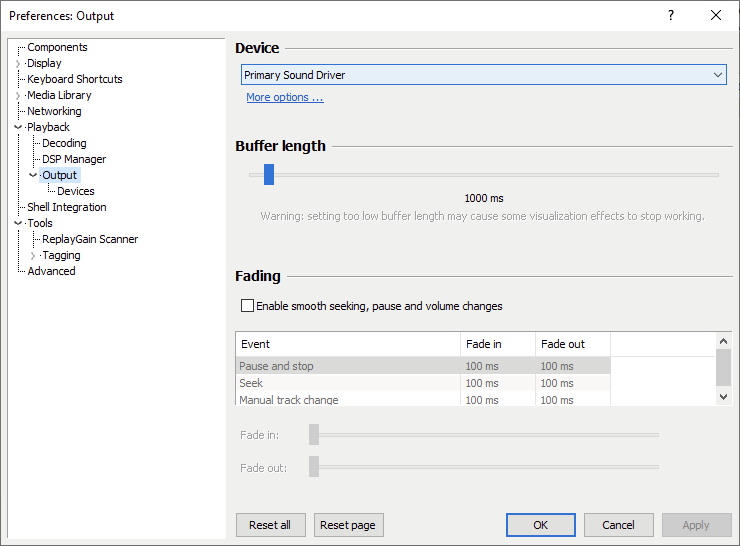This screenshot has height=546, width=740.
Task: Open the Devices page under Output
Action: pos(76,191)
